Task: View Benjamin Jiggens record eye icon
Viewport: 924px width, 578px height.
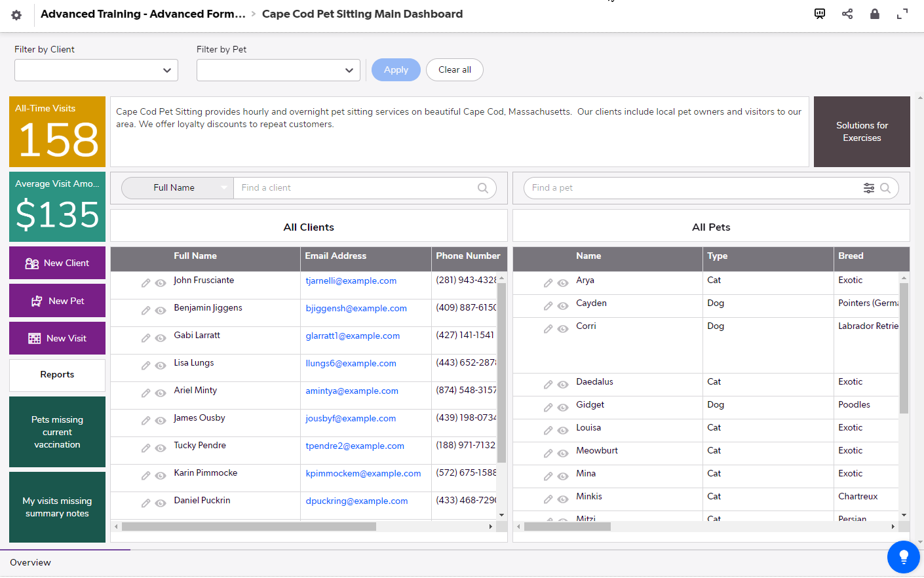Action: 161,311
